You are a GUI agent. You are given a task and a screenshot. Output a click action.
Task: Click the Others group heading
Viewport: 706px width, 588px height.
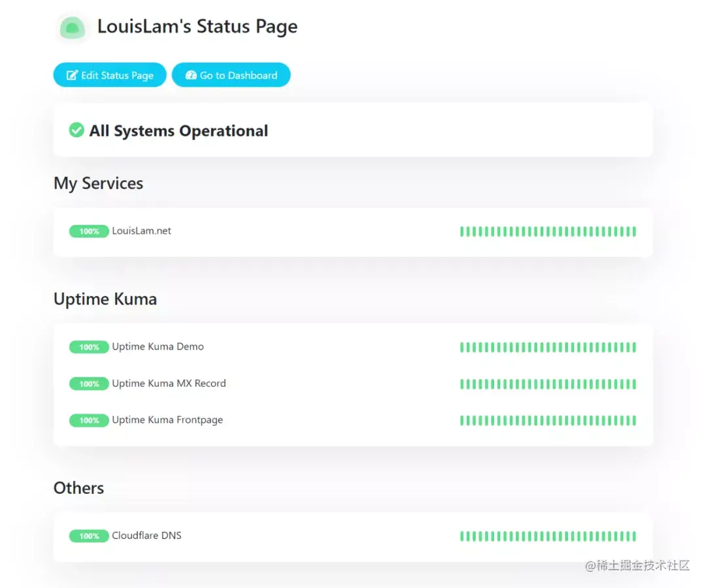pyautogui.click(x=78, y=487)
